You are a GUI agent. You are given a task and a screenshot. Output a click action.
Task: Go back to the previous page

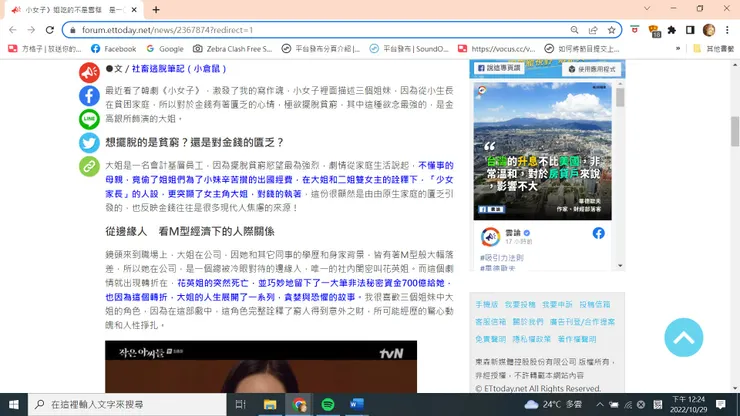point(13,30)
